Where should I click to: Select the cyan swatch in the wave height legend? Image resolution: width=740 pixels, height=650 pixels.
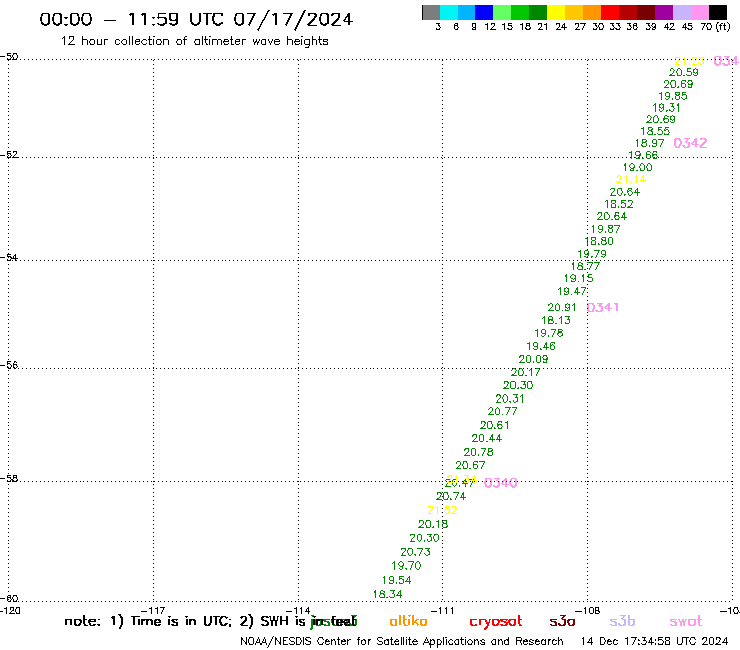click(449, 12)
